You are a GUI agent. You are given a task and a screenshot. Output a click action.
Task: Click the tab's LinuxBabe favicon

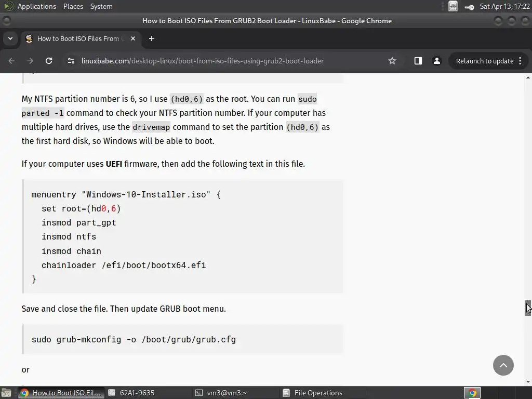(x=29, y=38)
